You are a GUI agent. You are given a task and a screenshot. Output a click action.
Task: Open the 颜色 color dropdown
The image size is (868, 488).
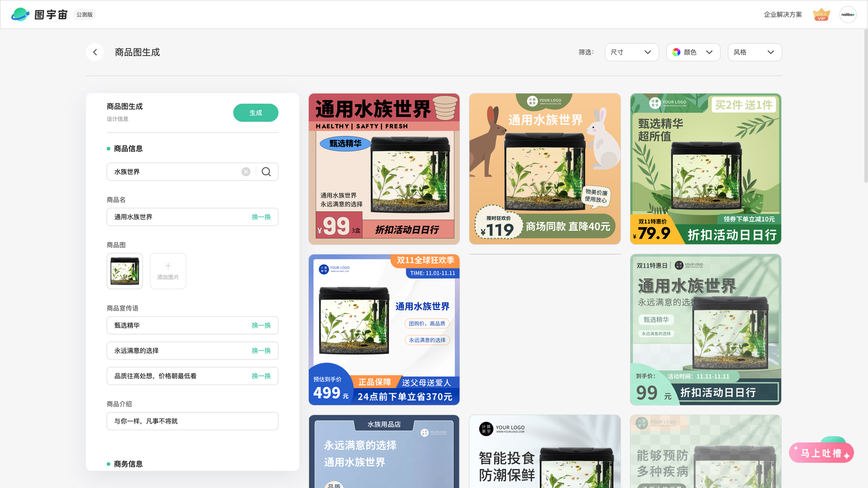pyautogui.click(x=693, y=52)
